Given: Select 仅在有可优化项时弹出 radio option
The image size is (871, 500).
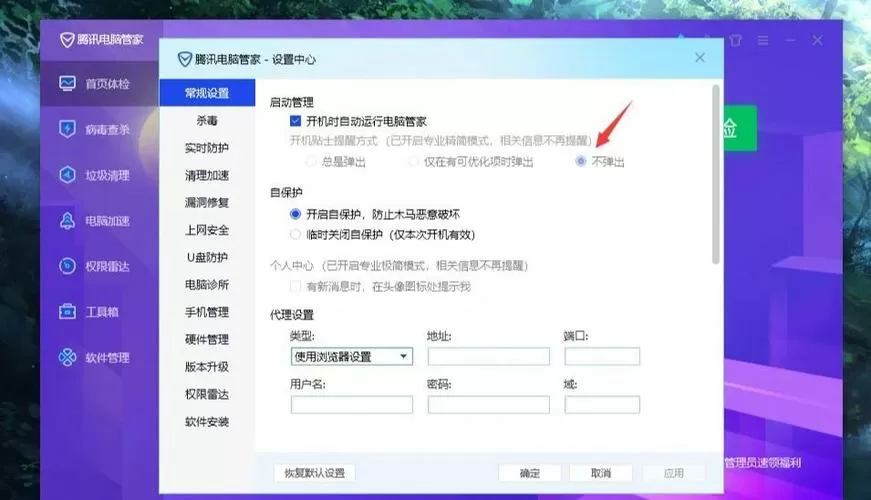Looking at the screenshot, I should click(413, 162).
